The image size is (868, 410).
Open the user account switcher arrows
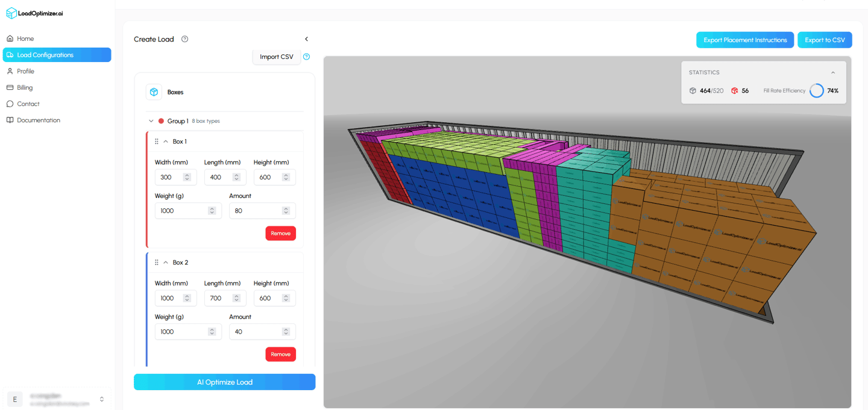102,399
